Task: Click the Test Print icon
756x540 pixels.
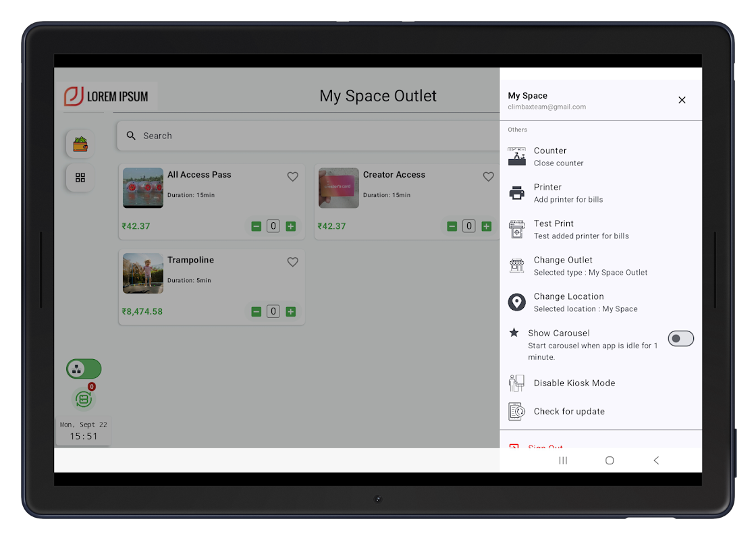Action: click(517, 230)
